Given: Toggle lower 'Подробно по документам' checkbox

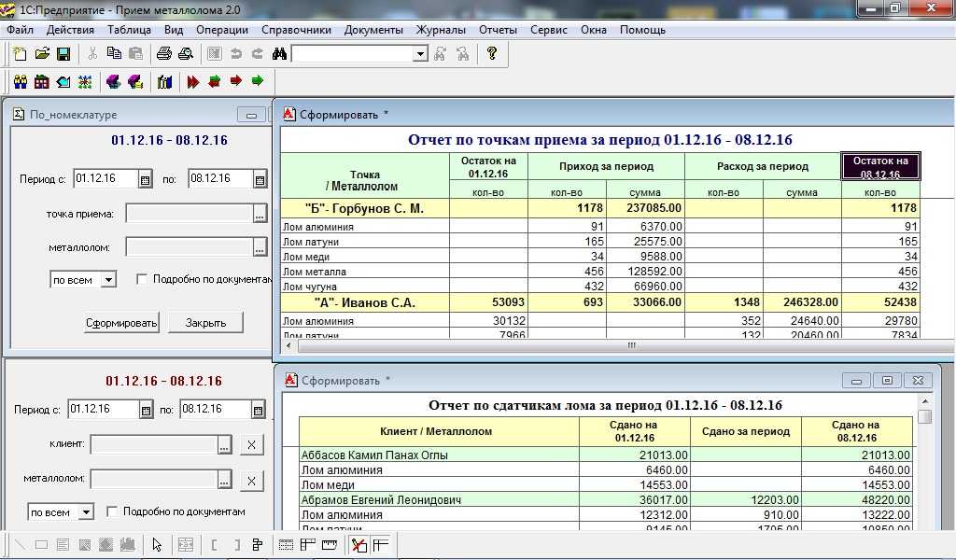Looking at the screenshot, I should pos(112,511).
